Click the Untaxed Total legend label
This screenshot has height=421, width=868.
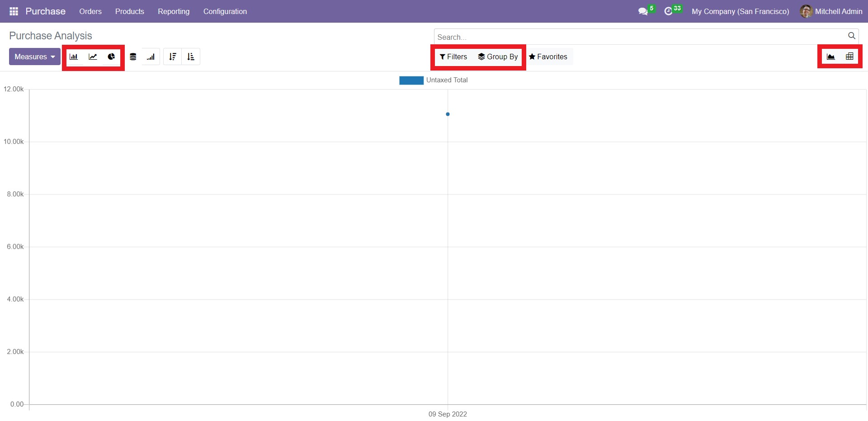[x=447, y=80]
